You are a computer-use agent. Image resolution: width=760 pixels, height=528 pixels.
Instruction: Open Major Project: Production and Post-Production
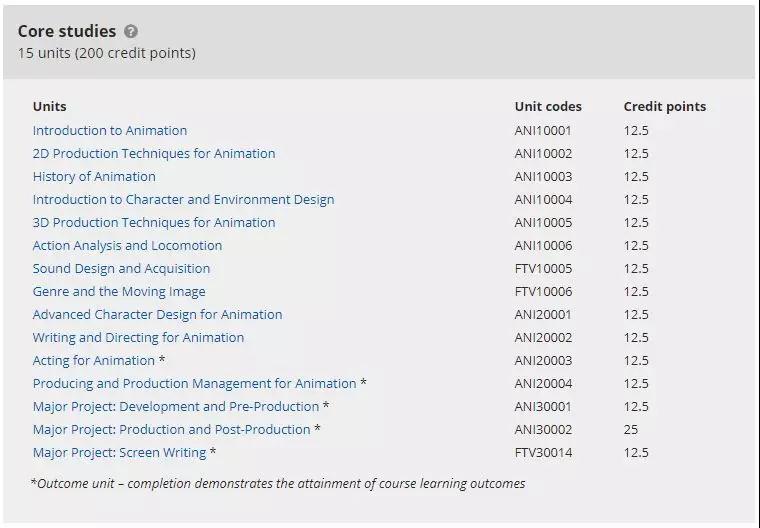coord(171,429)
